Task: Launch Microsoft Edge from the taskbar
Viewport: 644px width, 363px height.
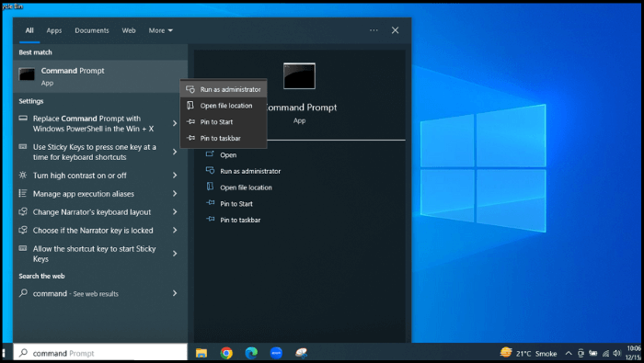Action: pyautogui.click(x=251, y=353)
